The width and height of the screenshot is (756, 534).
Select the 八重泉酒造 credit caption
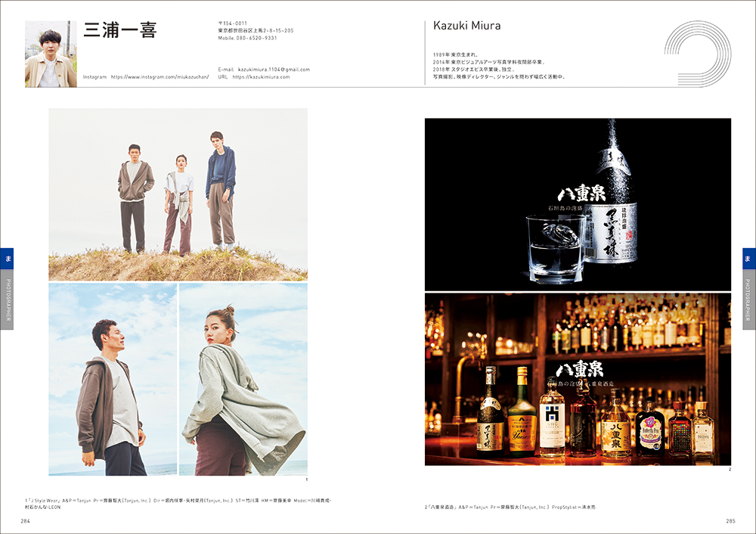510,507
